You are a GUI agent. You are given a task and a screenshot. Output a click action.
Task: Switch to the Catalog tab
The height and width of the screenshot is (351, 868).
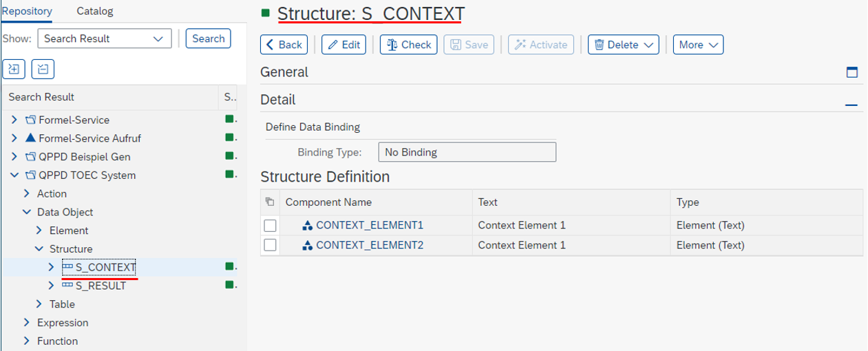click(95, 11)
